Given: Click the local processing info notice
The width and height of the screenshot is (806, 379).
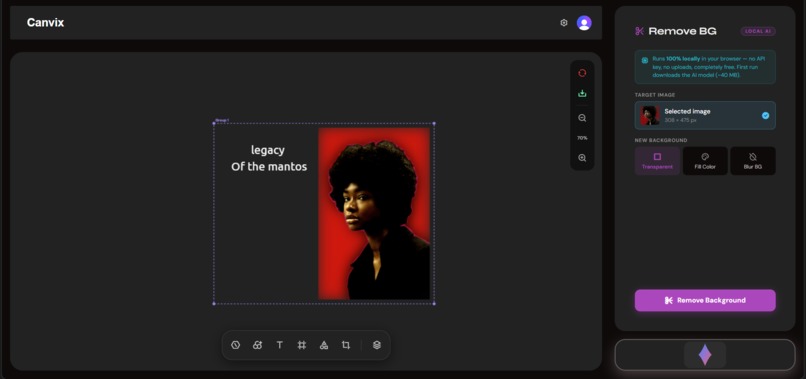Looking at the screenshot, I should [705, 67].
